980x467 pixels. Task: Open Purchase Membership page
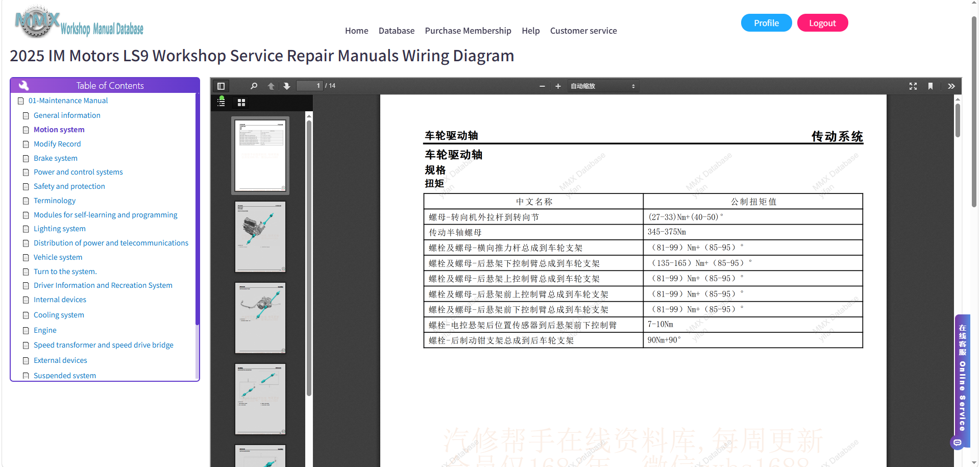[x=468, y=31]
